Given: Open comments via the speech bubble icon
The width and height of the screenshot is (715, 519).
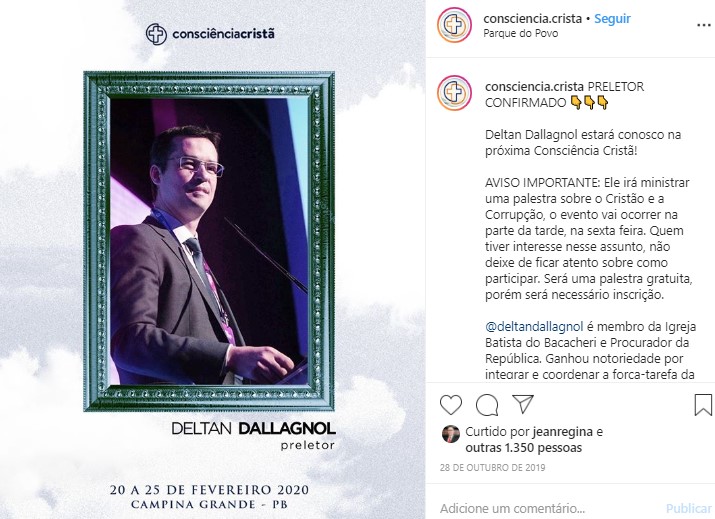Looking at the screenshot, I should point(487,405).
